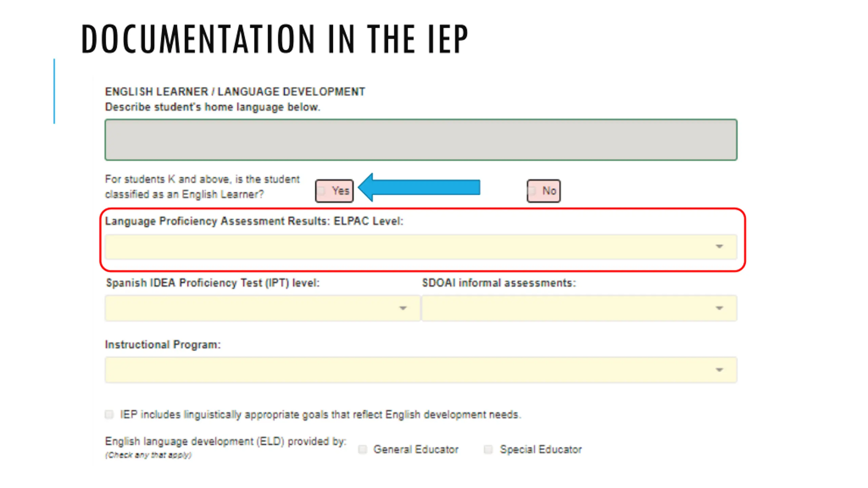Click the 'Spanish IDEA Proficiency Test (IPT) level:' label

(213, 283)
